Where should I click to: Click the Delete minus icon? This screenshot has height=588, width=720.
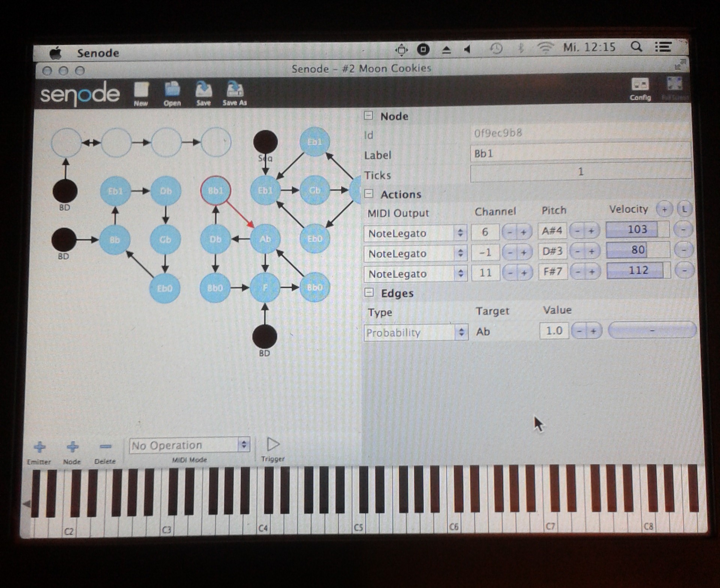[105, 447]
